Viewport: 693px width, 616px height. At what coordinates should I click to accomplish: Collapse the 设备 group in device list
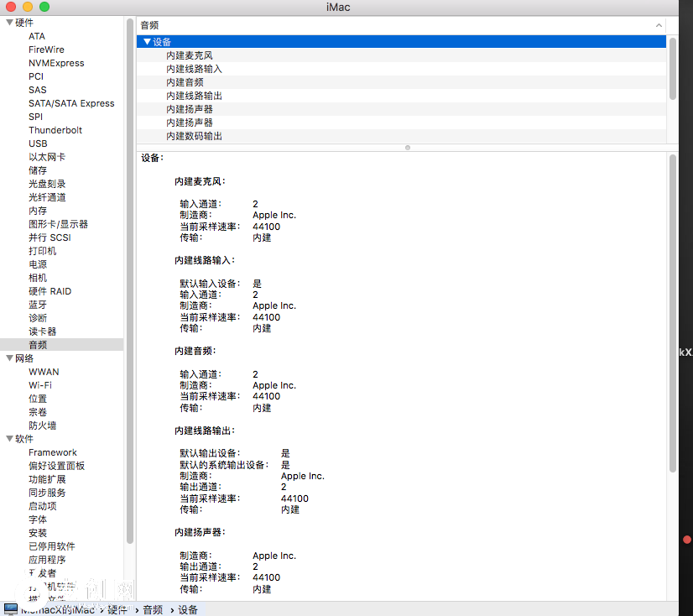(x=147, y=42)
